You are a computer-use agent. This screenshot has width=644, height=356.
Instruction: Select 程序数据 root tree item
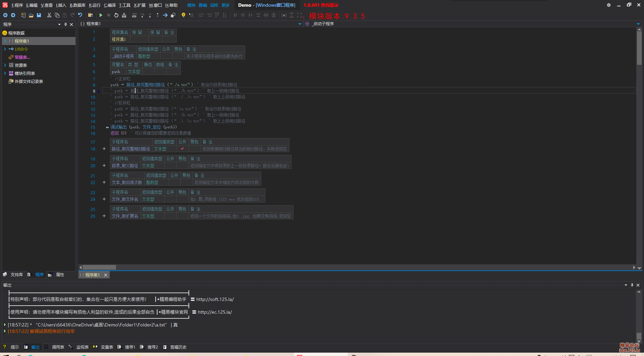point(16,33)
